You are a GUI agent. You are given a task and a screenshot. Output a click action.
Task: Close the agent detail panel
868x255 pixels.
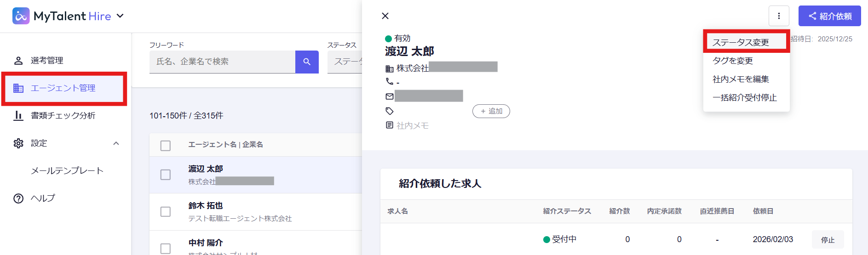pyautogui.click(x=385, y=16)
